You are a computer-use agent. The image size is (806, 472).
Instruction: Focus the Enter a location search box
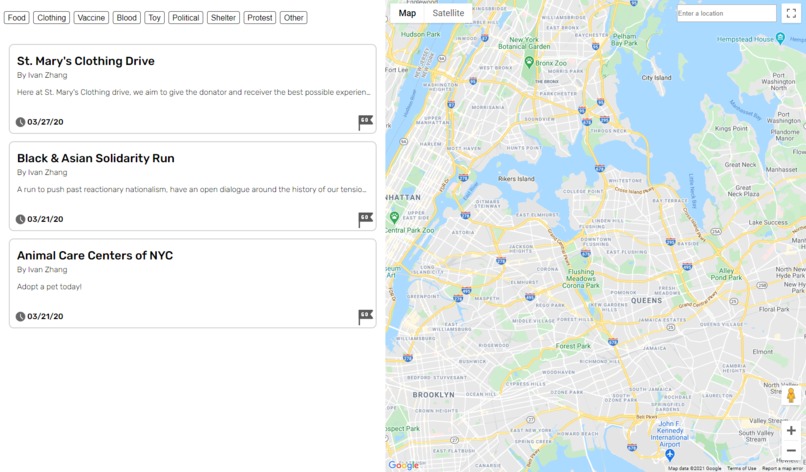tap(726, 13)
